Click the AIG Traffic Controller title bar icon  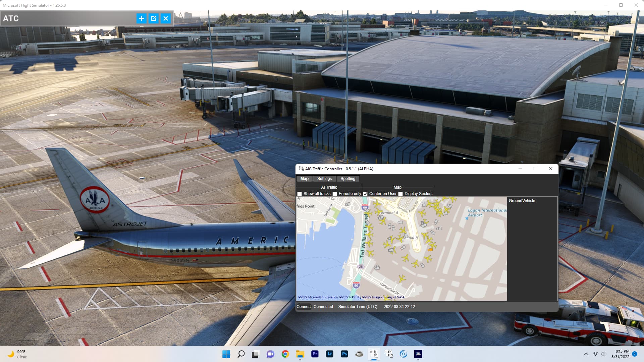click(x=301, y=169)
